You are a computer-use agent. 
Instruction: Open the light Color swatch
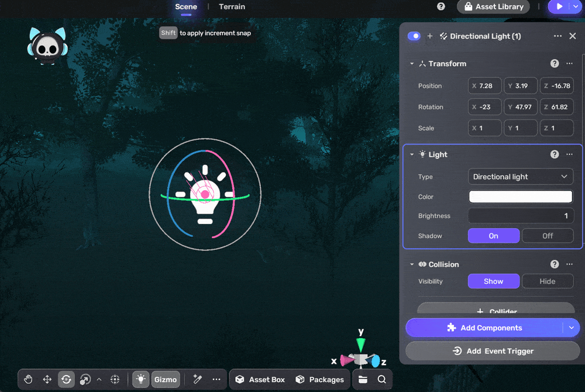[520, 197]
